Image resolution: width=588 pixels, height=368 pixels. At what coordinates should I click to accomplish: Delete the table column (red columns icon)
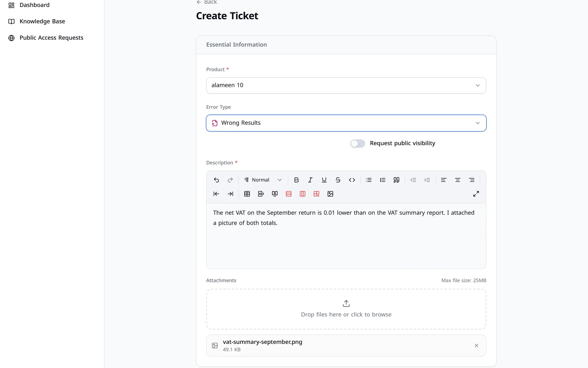coord(302,194)
